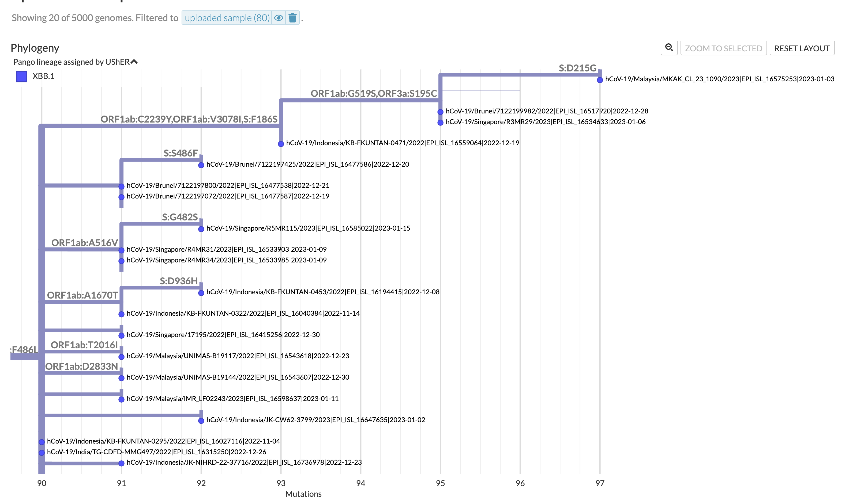This screenshot has height=504, width=842.
Task: Open the uploaded sample (80) filter link
Action: click(227, 18)
